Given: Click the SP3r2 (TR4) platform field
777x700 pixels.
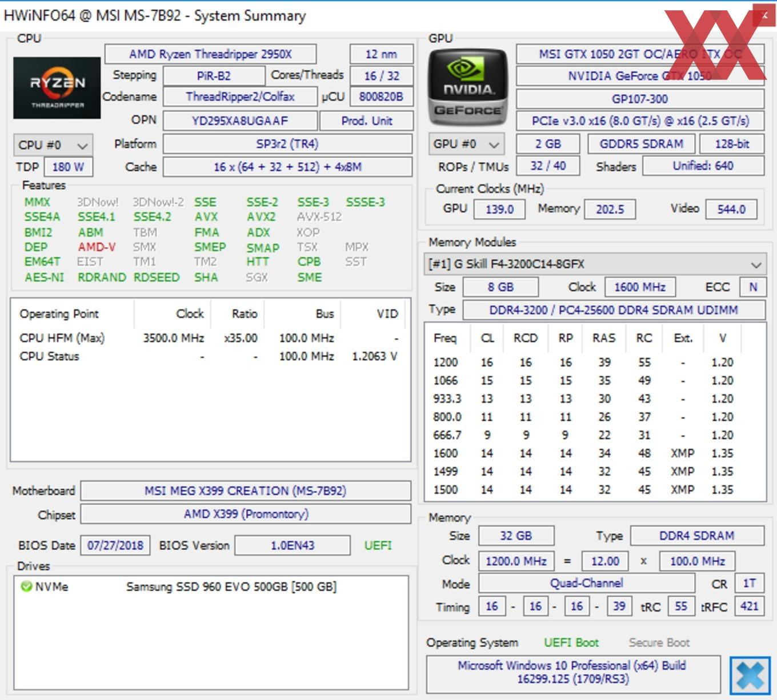Looking at the screenshot, I should (x=287, y=144).
